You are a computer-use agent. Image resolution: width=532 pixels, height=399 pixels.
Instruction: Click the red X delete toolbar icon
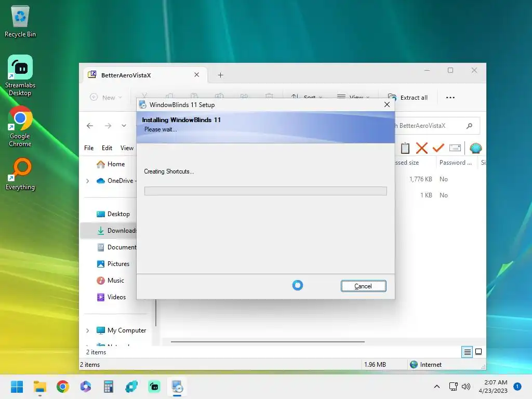coord(422,148)
